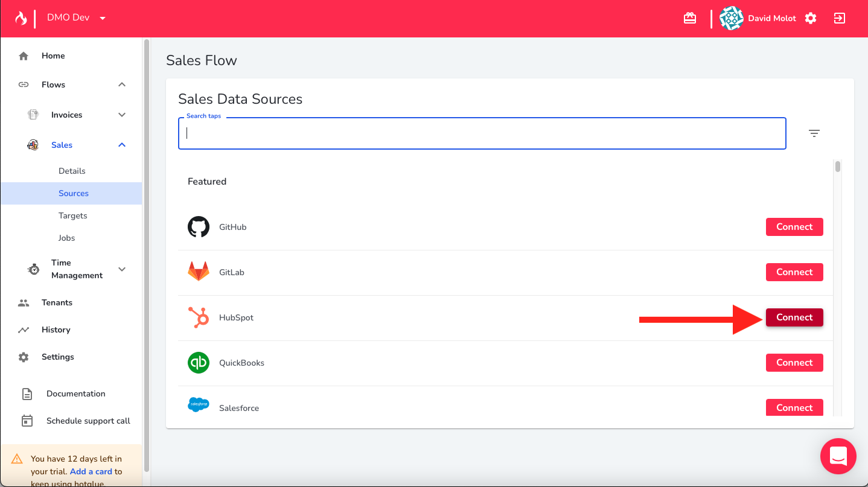Click the QuickBooks logo
868x487 pixels.
coord(199,363)
